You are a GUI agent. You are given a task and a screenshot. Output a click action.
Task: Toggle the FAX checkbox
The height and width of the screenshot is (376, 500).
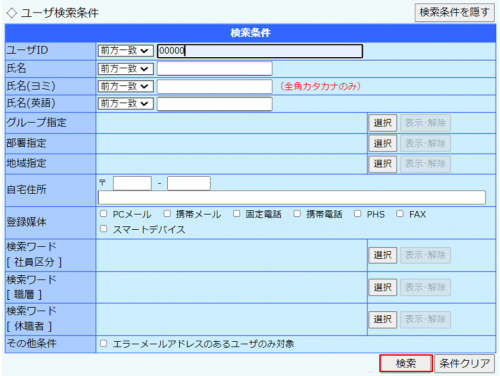400,213
